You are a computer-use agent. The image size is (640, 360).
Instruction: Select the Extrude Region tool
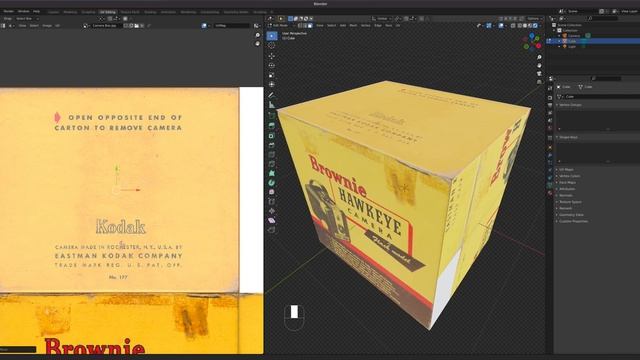(x=272, y=126)
